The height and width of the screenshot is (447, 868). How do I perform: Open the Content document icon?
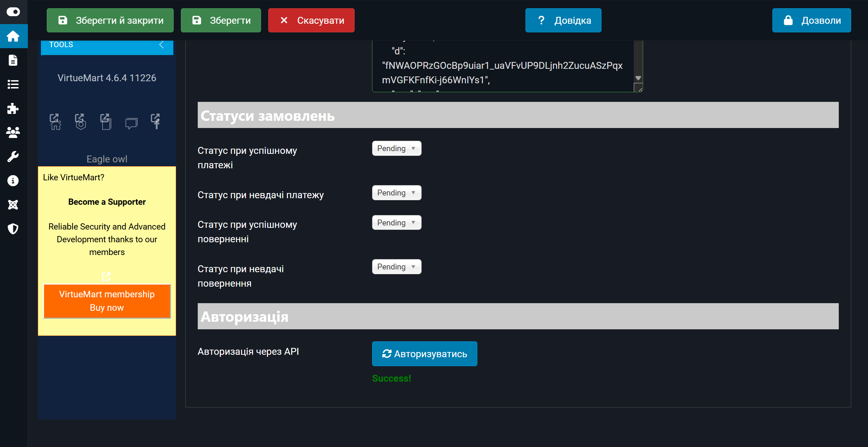point(13,60)
